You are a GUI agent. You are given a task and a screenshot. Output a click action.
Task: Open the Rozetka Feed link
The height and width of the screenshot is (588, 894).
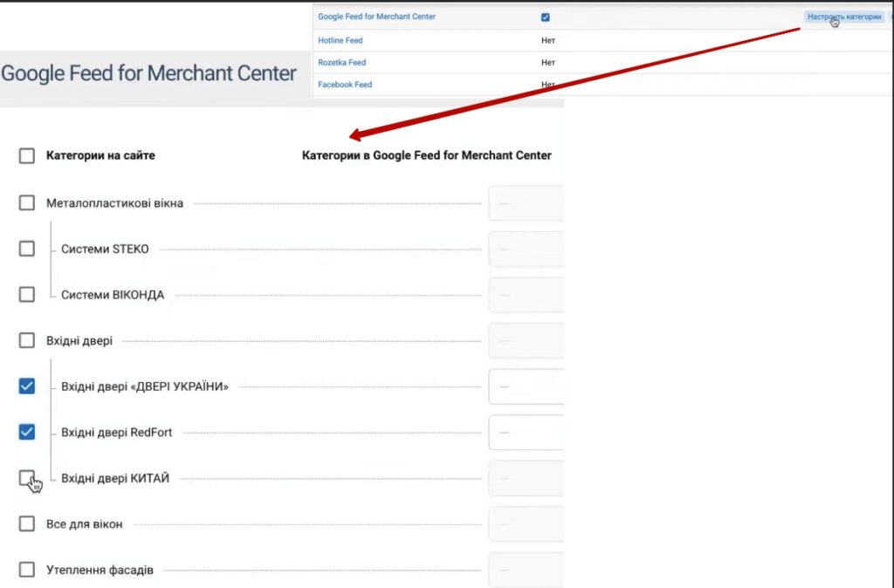pos(342,63)
